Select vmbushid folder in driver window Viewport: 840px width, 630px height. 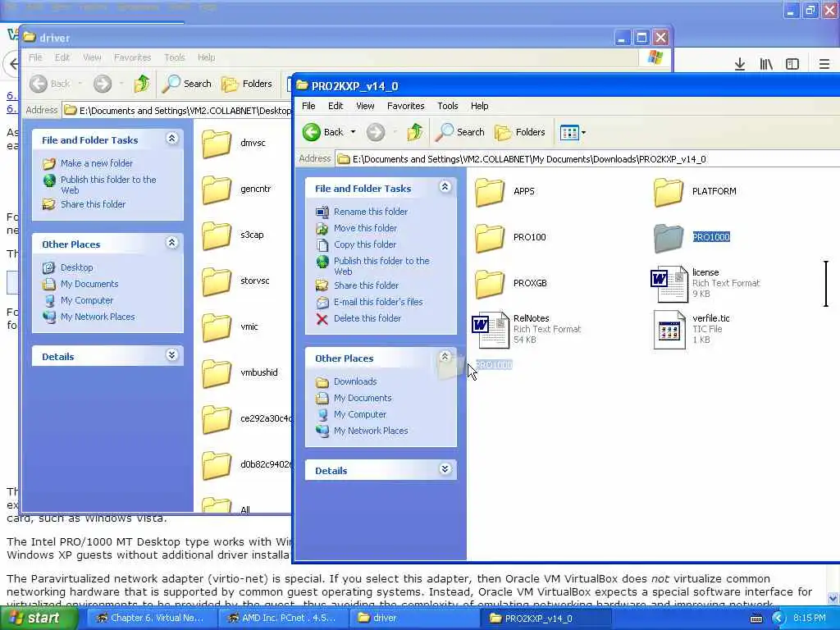click(240, 373)
